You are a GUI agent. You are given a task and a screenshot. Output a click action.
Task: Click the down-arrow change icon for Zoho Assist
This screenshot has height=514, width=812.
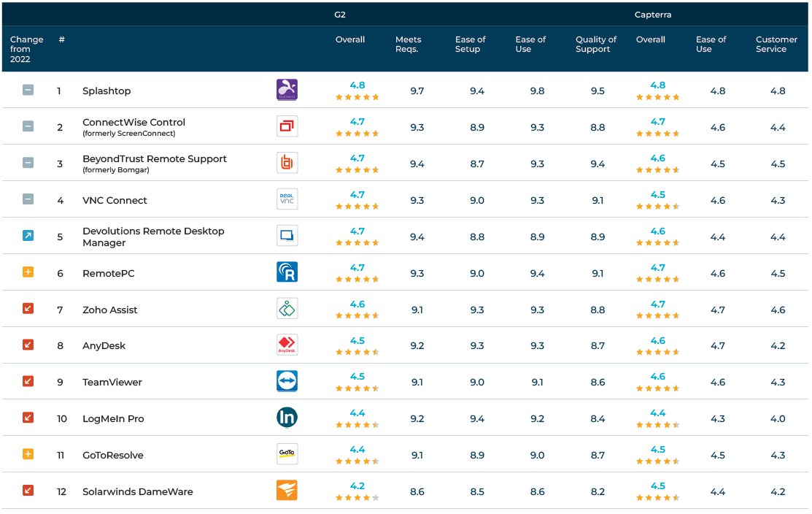coord(28,309)
